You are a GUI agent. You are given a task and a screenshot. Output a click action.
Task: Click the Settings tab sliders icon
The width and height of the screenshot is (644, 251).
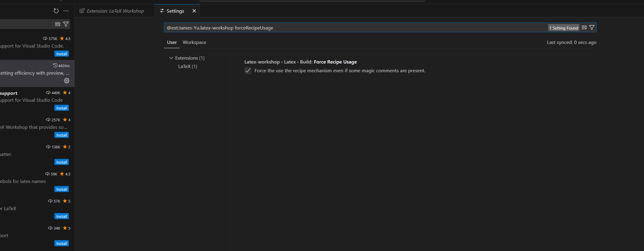[162, 11]
